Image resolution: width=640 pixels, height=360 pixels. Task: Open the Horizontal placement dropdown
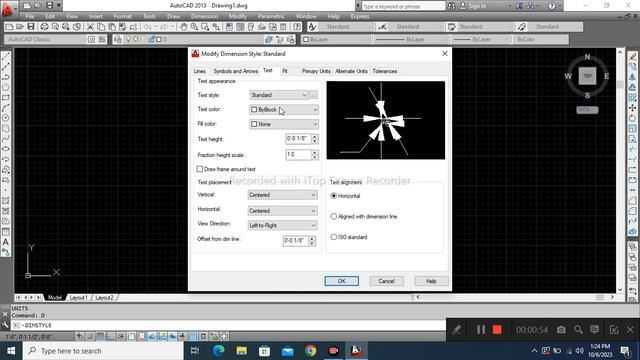pos(282,211)
